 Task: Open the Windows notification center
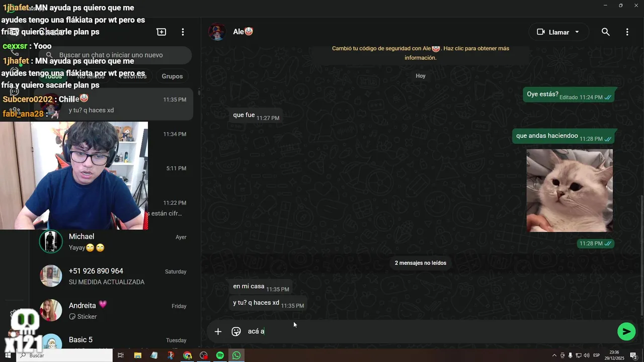(633, 355)
